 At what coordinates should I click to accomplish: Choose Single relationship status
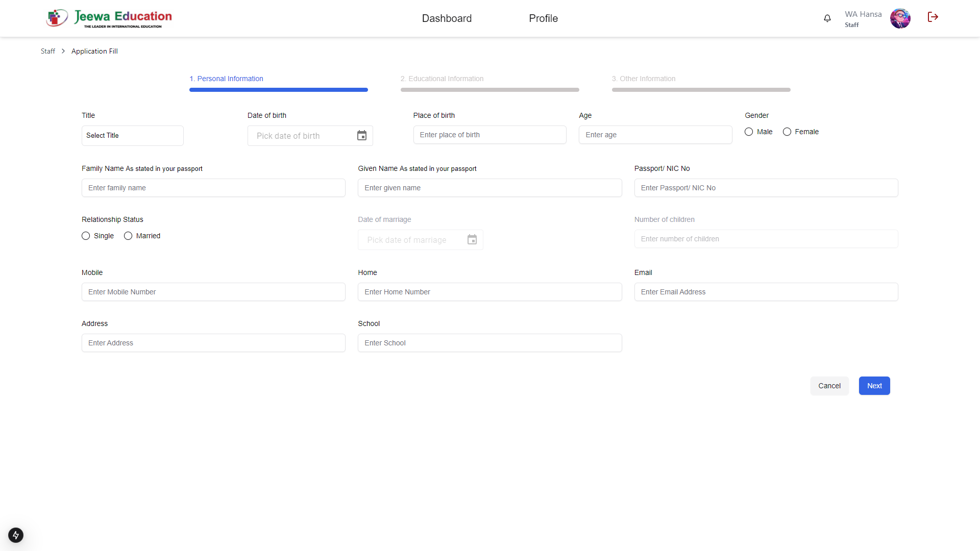coord(86,236)
